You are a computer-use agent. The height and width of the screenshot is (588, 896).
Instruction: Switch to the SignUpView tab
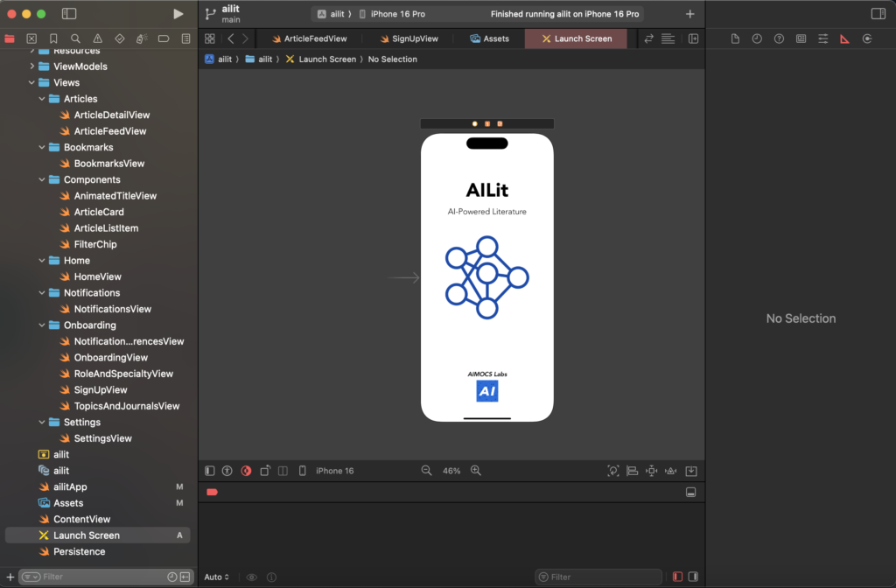[x=409, y=38]
